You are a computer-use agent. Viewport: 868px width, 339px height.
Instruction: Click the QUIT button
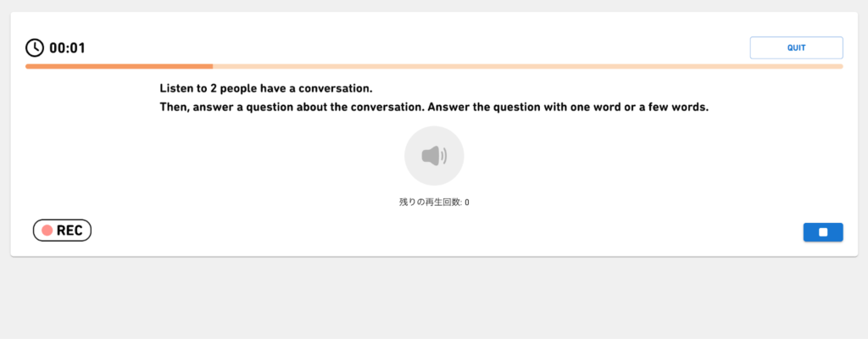(796, 47)
